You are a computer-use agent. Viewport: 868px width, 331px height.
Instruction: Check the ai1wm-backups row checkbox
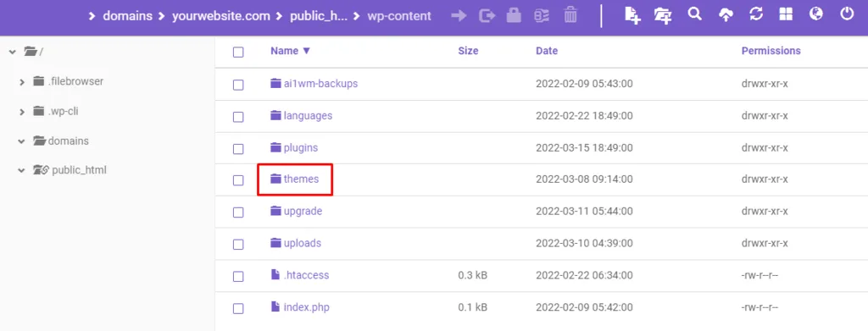tap(238, 85)
